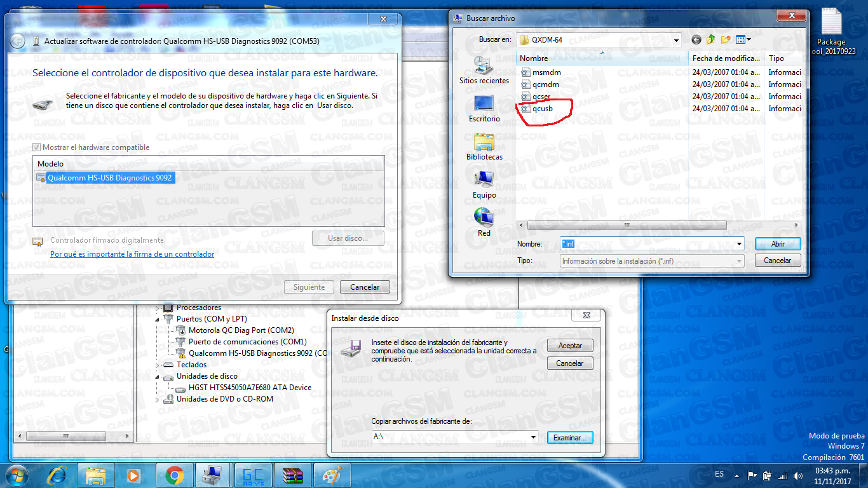Screen dimensions: 868x488
Task: Expand Teclados node
Action: [x=158, y=365]
